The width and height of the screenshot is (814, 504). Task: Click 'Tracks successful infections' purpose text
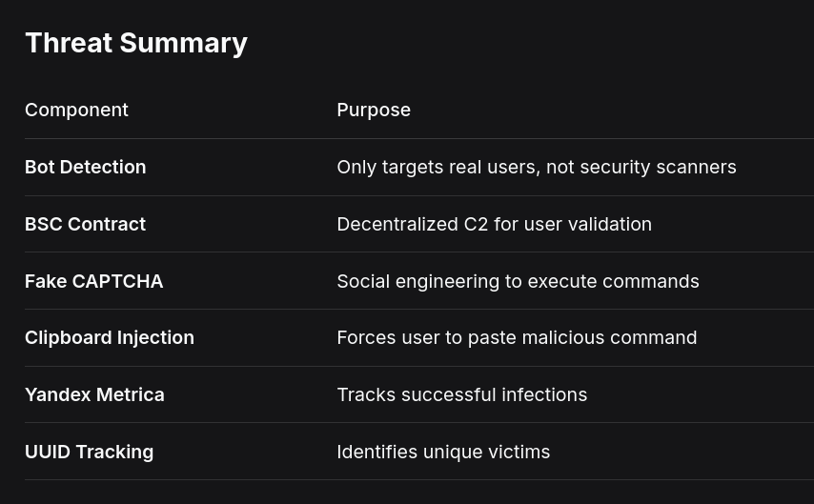(x=462, y=395)
